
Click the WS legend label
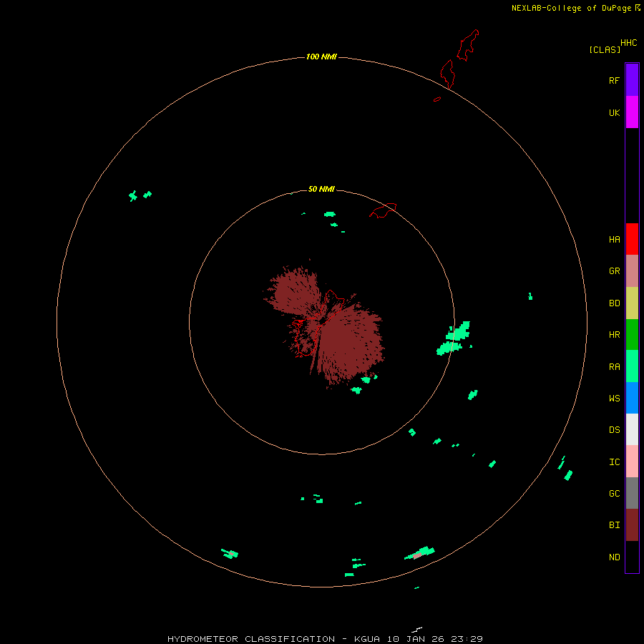point(614,399)
